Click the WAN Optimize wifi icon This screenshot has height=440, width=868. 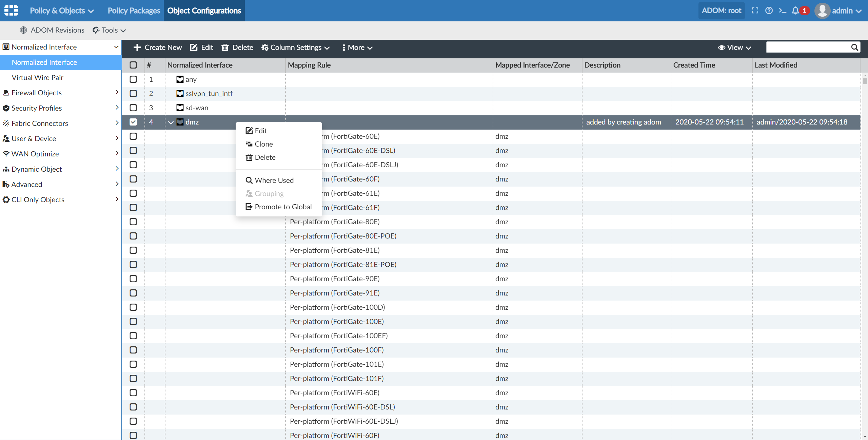pos(6,154)
